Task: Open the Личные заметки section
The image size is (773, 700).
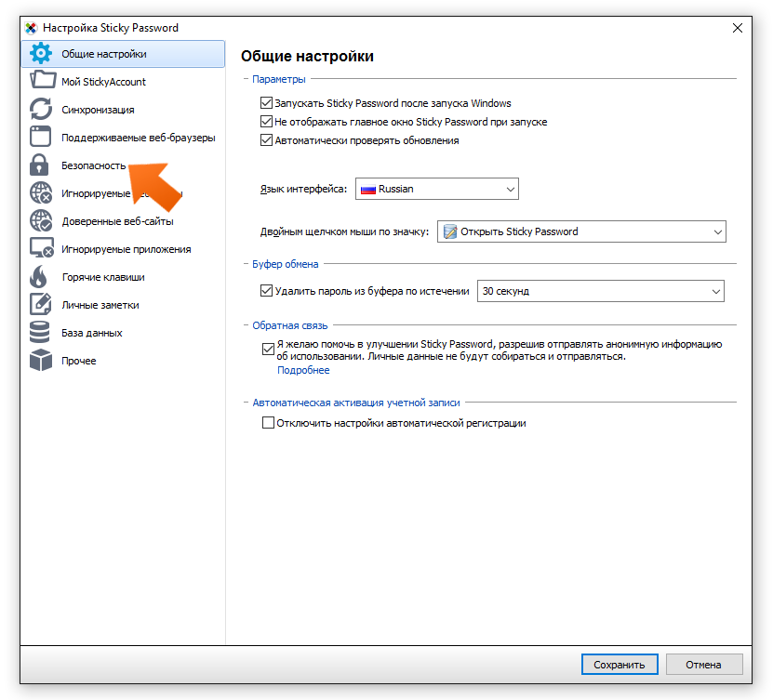Action: pyautogui.click(x=123, y=305)
